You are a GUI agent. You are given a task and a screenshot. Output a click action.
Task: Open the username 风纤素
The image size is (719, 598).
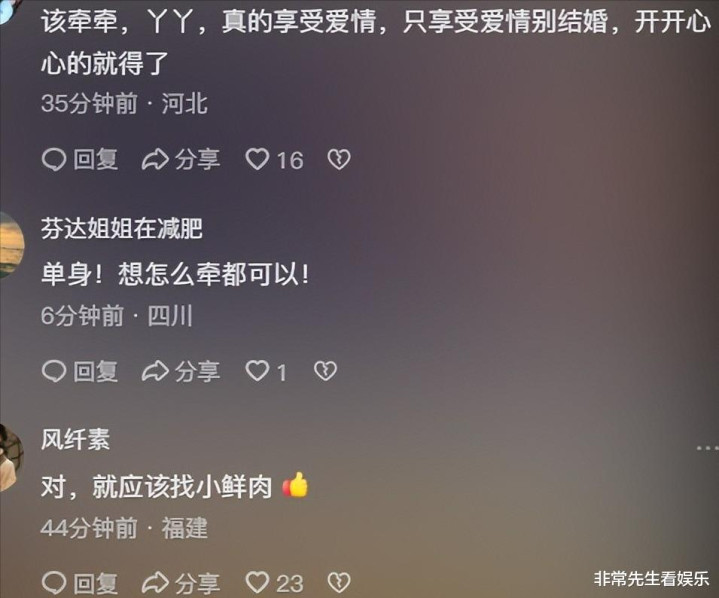click(x=76, y=439)
